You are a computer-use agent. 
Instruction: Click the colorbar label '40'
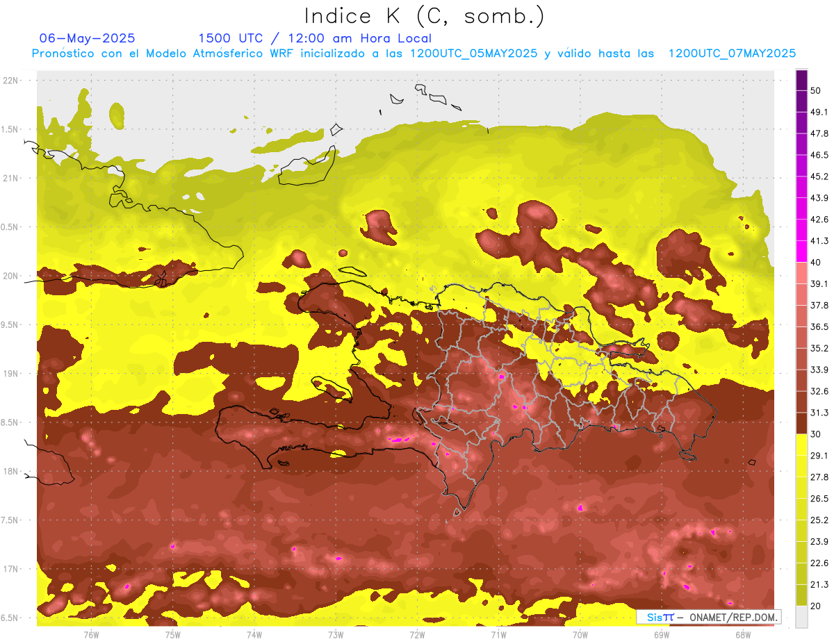(x=816, y=263)
